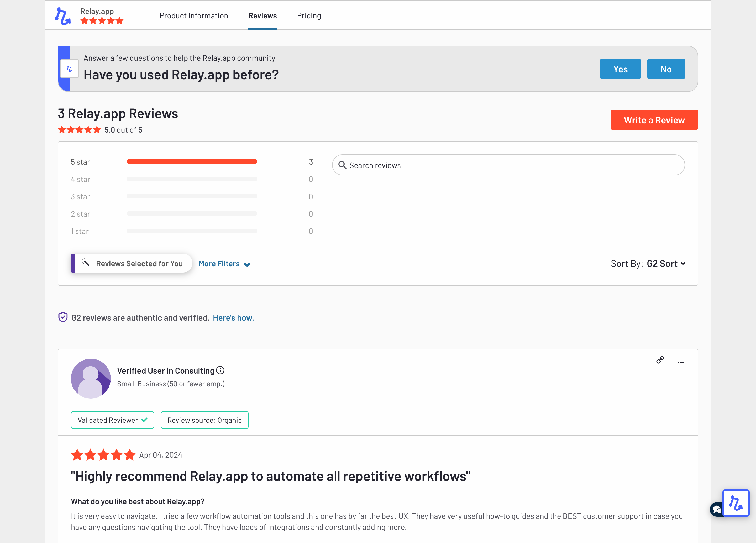The width and height of the screenshot is (756, 543).
Task: Click Review source: Organic badge
Action: tap(204, 420)
